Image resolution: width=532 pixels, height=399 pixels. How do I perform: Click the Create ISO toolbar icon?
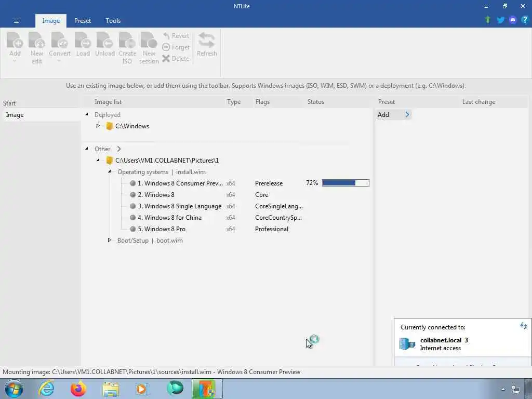[x=127, y=41]
